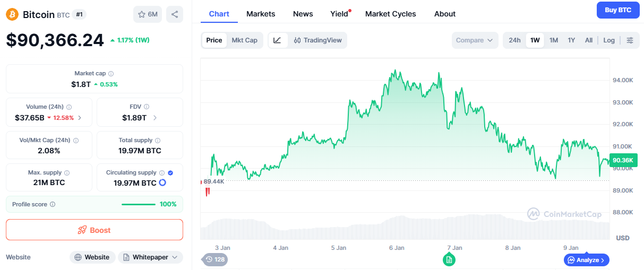The width and height of the screenshot is (644, 270).
Task: Select the 24h time range
Action: (514, 40)
